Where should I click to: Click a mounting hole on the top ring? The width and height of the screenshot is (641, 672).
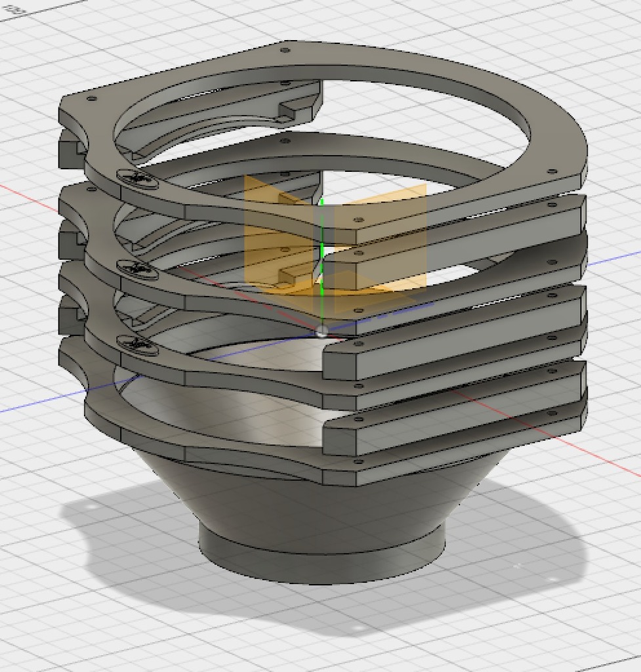point(285,49)
